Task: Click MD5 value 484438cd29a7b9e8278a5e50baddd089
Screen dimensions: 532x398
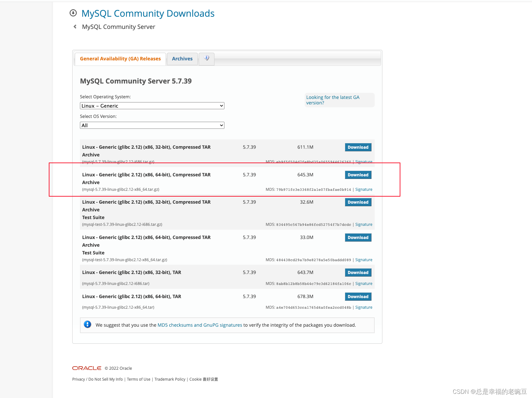Action: pyautogui.click(x=314, y=260)
